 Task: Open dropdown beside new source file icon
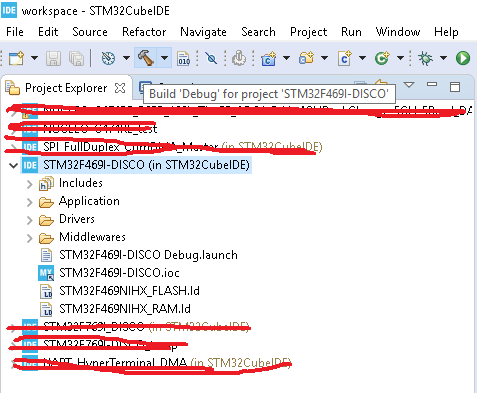coord(362,58)
